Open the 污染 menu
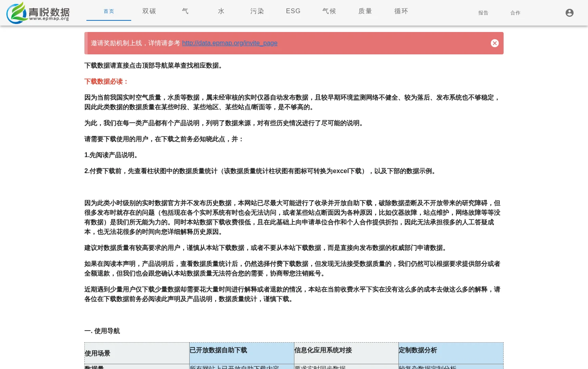This screenshot has height=369, width=588. [257, 11]
